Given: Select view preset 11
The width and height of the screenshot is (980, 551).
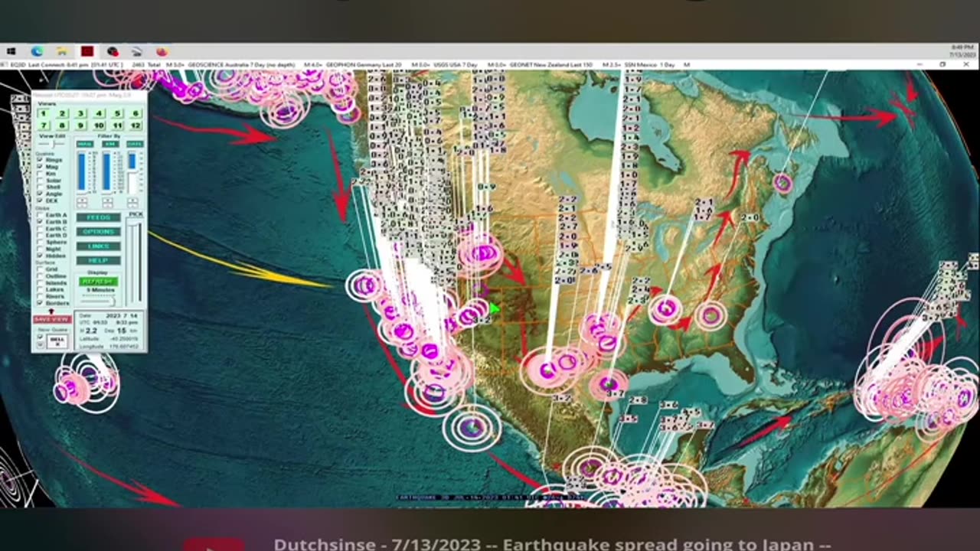Looking at the screenshot, I should 117,126.
